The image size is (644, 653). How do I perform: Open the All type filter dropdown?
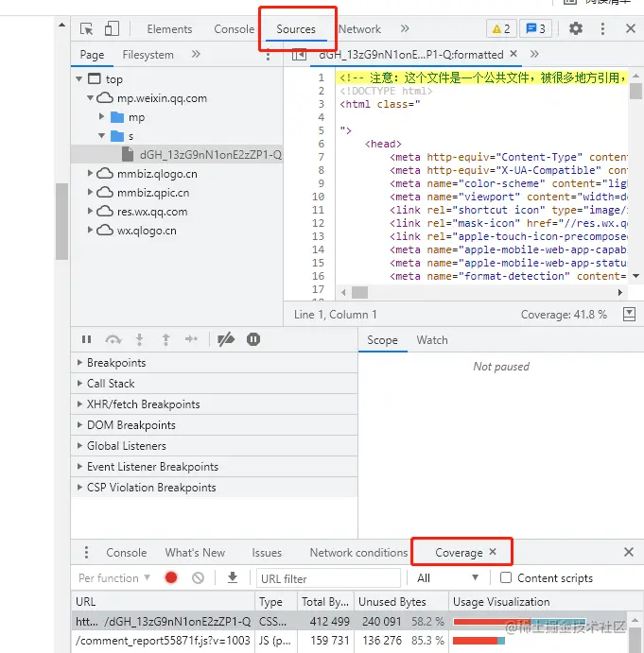click(x=447, y=578)
